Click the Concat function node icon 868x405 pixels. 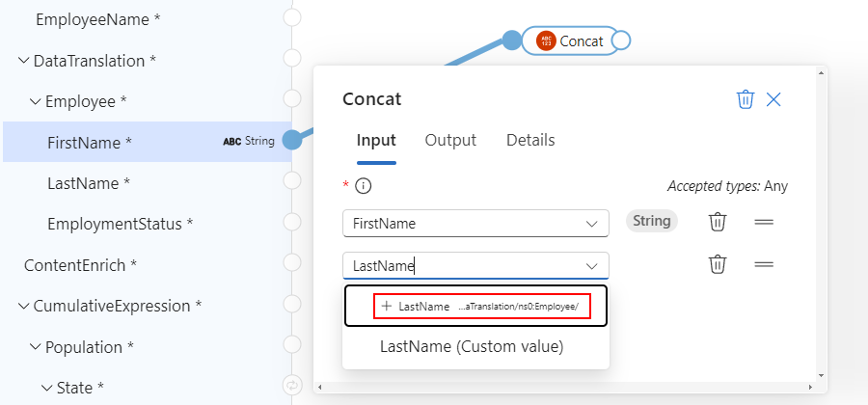pyautogui.click(x=546, y=40)
